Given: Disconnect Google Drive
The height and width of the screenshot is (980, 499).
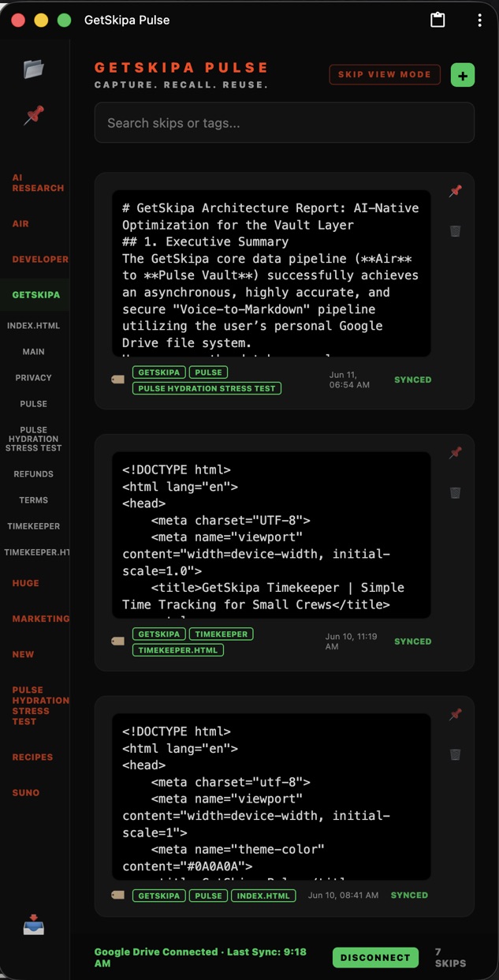Looking at the screenshot, I should point(375,958).
